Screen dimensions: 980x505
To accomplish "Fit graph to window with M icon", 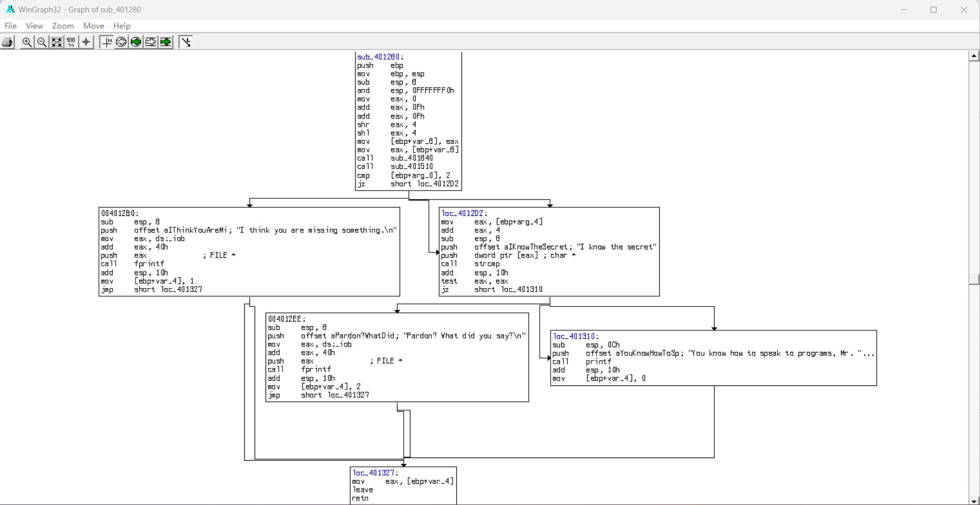I will [x=57, y=42].
